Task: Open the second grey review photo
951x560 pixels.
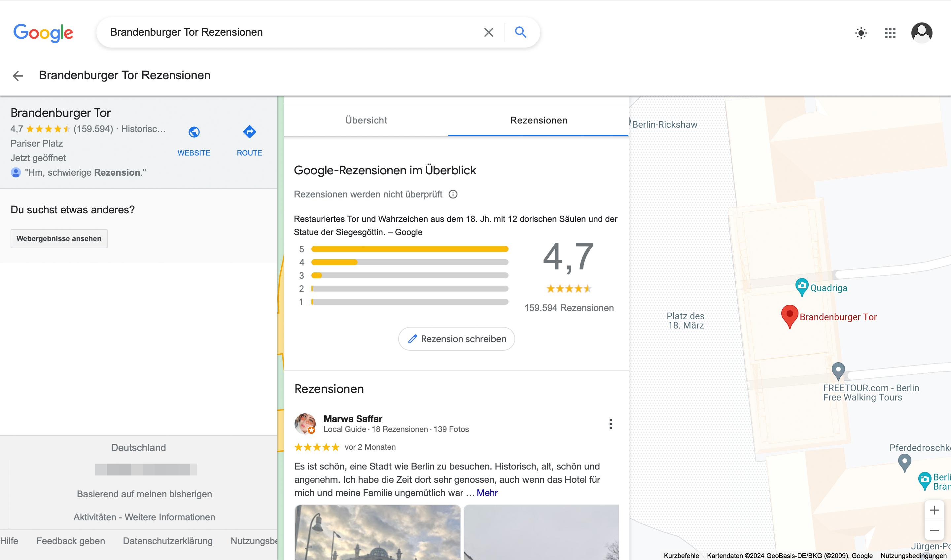Action: point(541,532)
